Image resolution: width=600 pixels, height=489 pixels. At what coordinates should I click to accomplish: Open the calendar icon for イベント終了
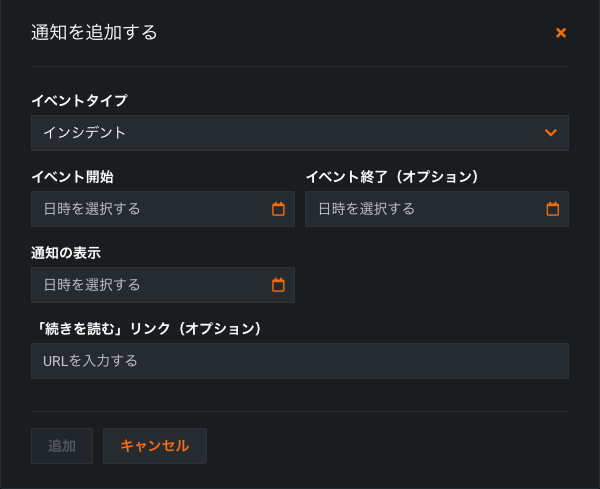pos(553,209)
